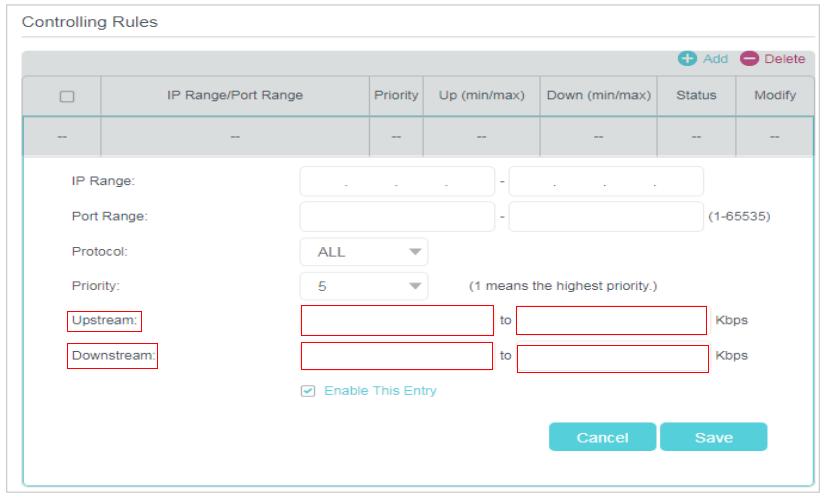Image resolution: width=827 pixels, height=497 pixels.
Task: Click the Add text link
Action: tap(715, 59)
